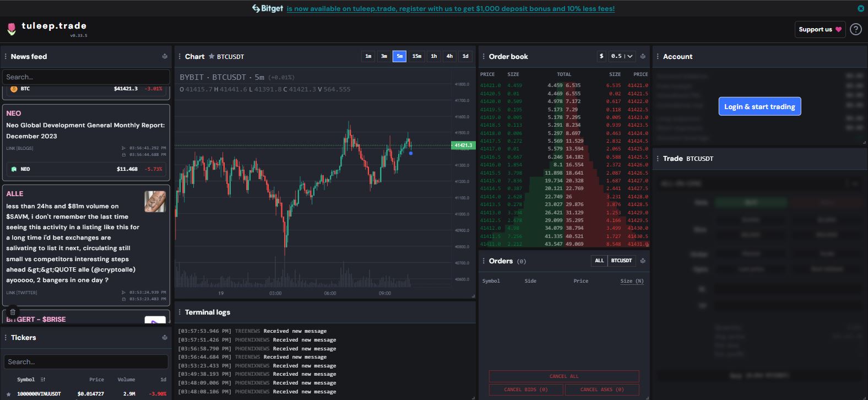Image resolution: width=868 pixels, height=400 pixels.
Task: Click the trash icon in News feed
Action: (13, 312)
